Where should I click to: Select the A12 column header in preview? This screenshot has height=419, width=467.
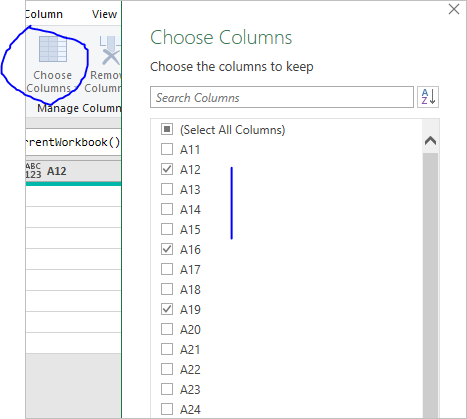coord(73,171)
